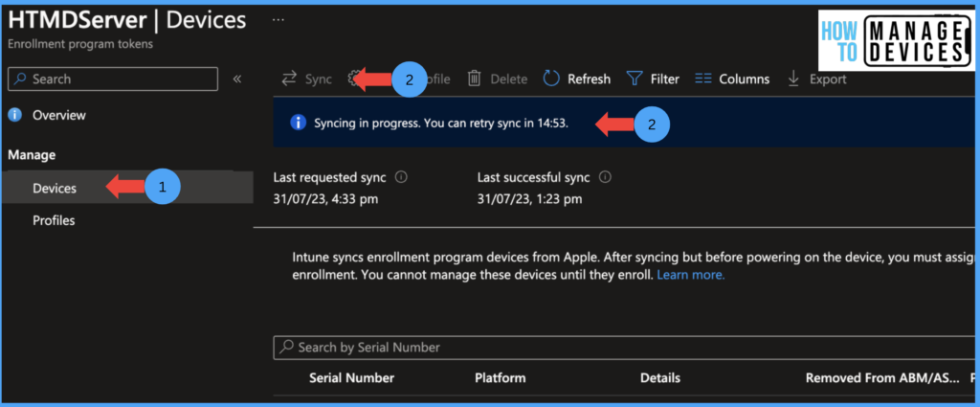Click the "31/07/23, 4:33 pm" sync time

point(325,199)
